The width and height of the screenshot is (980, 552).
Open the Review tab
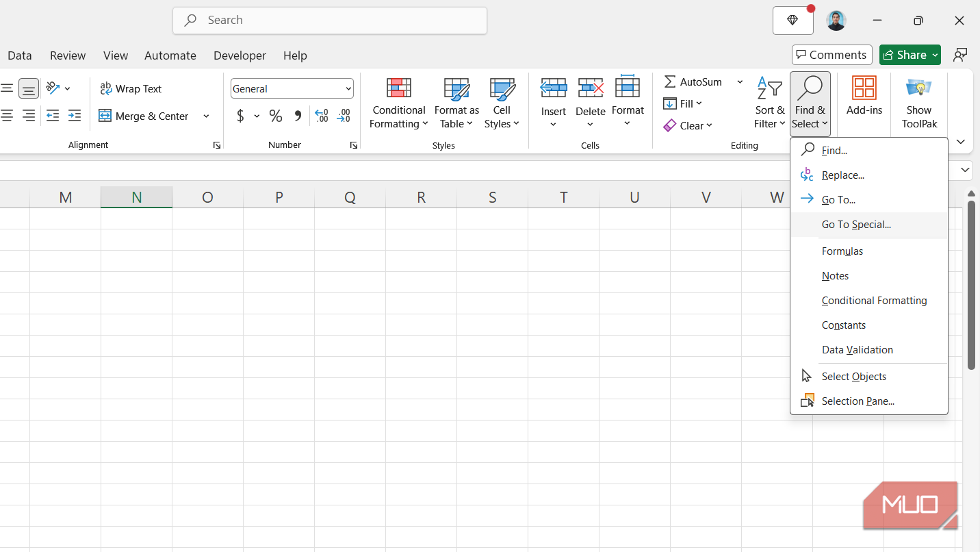tap(68, 55)
